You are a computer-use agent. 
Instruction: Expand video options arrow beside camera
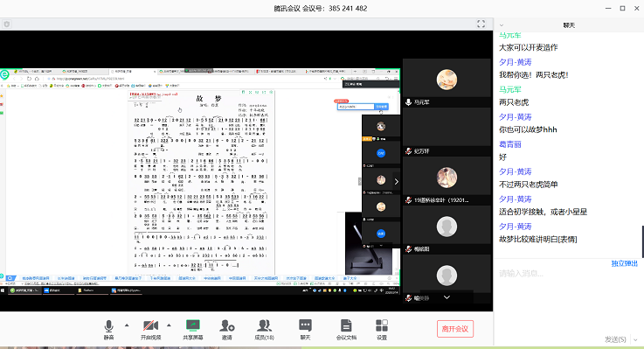point(169,325)
